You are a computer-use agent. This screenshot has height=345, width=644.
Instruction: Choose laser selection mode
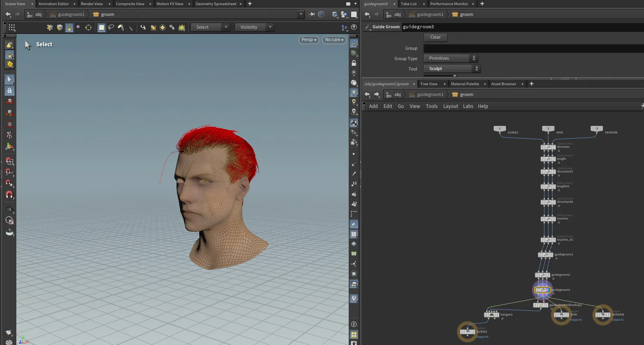130,27
